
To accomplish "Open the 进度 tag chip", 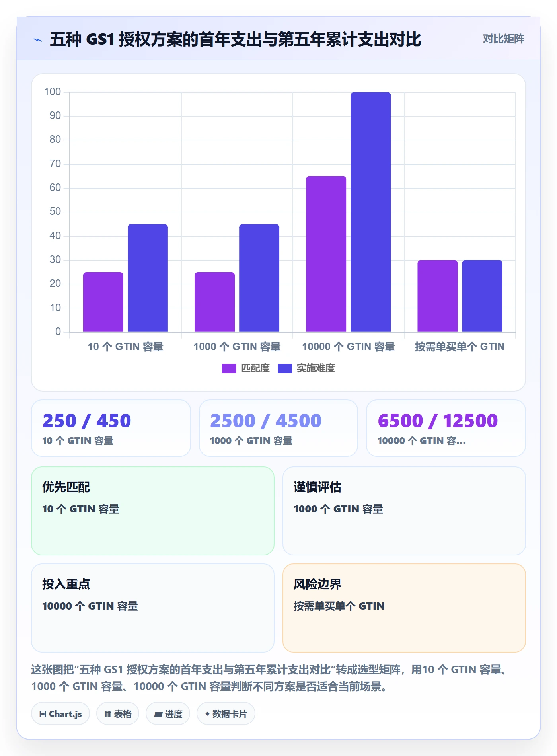I will [x=168, y=714].
